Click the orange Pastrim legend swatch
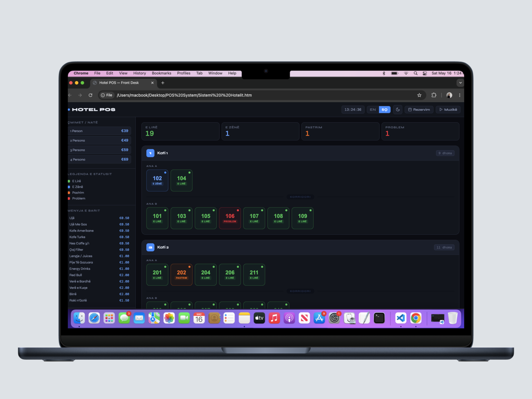This screenshot has width=532, height=399. 69,193
